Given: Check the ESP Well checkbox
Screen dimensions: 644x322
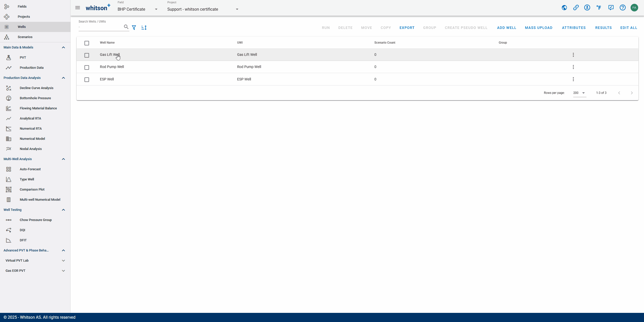Looking at the screenshot, I should (87, 80).
